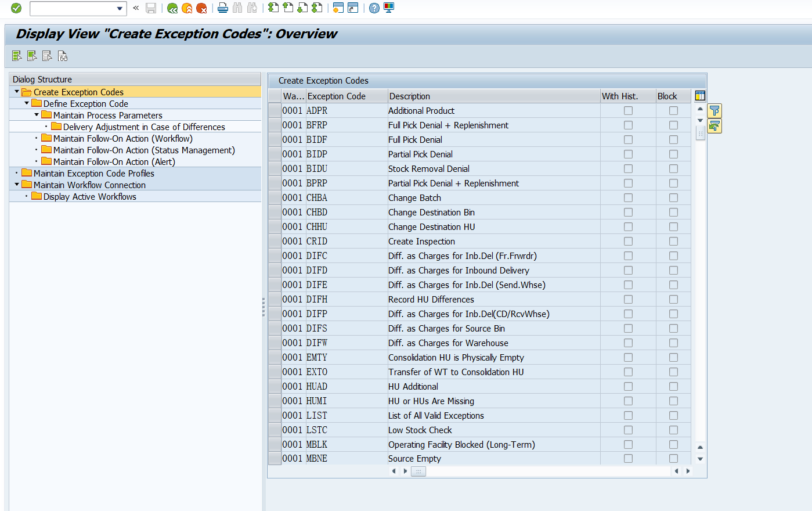Viewport: 812px width, 511px height.
Task: Click the vertical scrollbar grip thumb
Action: pyautogui.click(x=700, y=133)
